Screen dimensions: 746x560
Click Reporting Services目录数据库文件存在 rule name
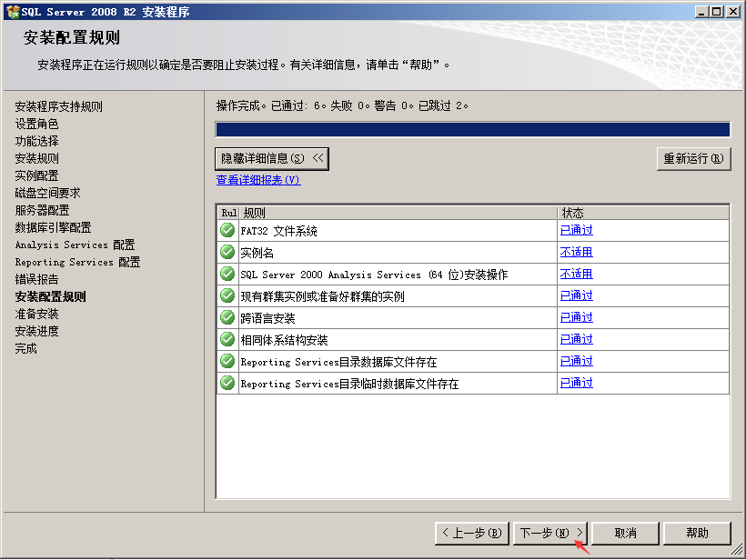coord(338,362)
